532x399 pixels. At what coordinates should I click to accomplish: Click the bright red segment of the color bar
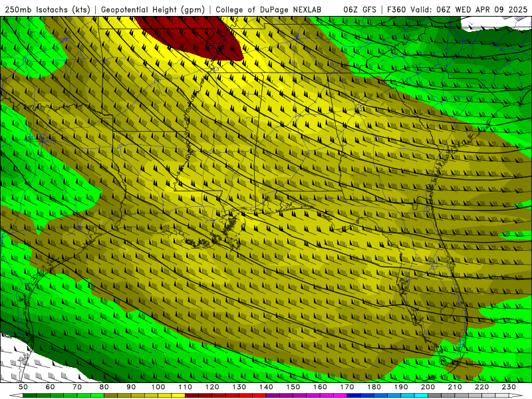[259, 395]
